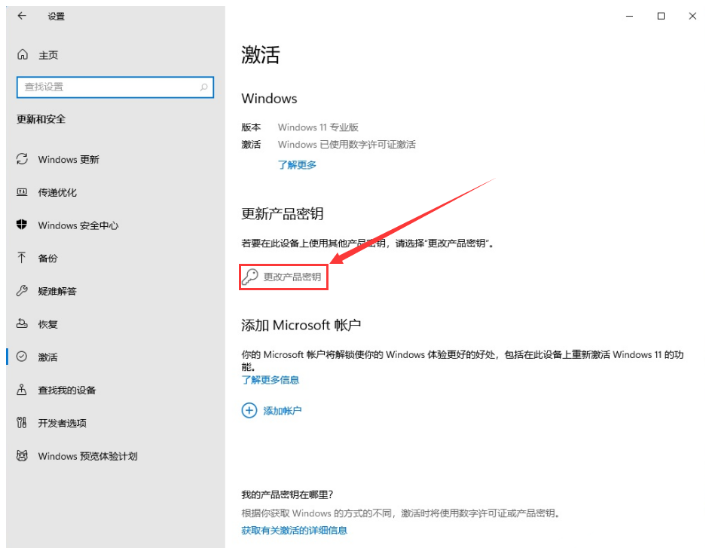This screenshot has height=548, width=705.
Task: Click the 疑难解答 wrench icon
Action: click(x=22, y=291)
